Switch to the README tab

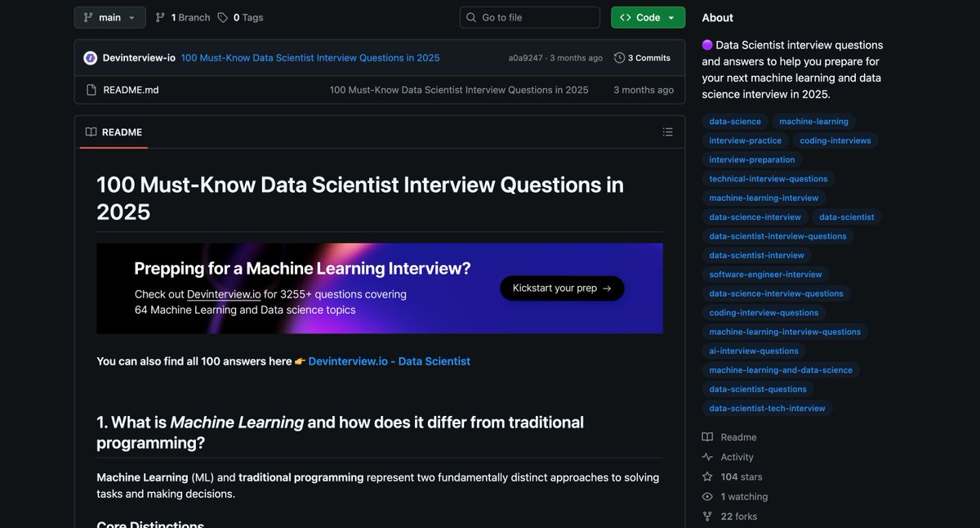pos(114,132)
